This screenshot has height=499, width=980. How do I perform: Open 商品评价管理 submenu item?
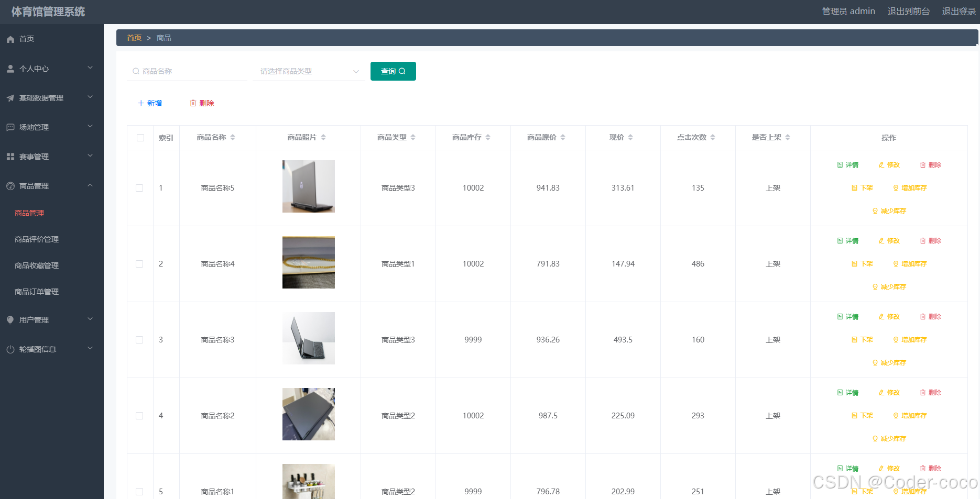click(x=37, y=239)
